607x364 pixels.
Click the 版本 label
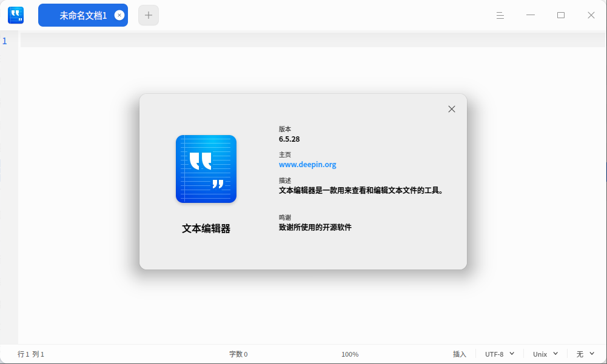pyautogui.click(x=284, y=129)
